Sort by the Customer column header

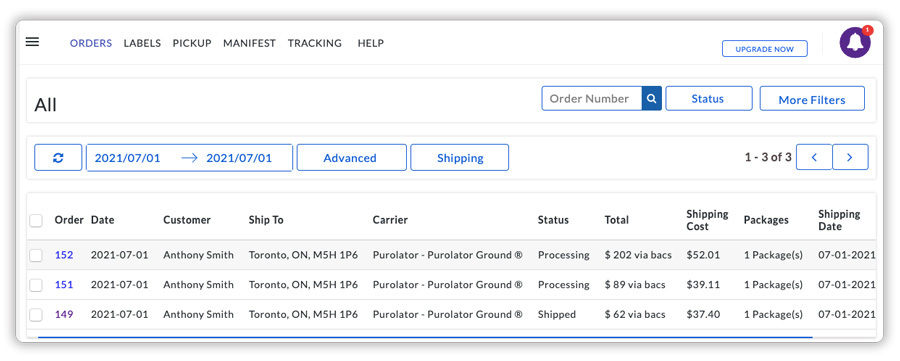(x=187, y=220)
